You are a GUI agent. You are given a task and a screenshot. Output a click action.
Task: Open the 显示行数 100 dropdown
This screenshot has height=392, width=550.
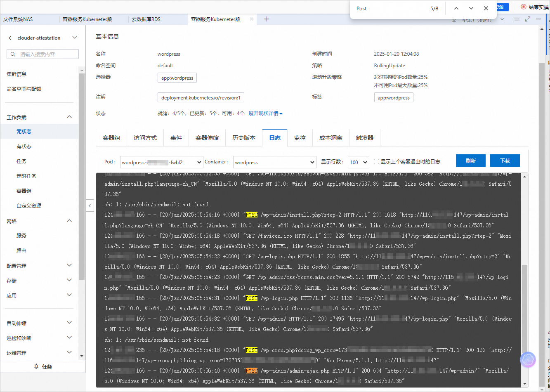click(358, 162)
